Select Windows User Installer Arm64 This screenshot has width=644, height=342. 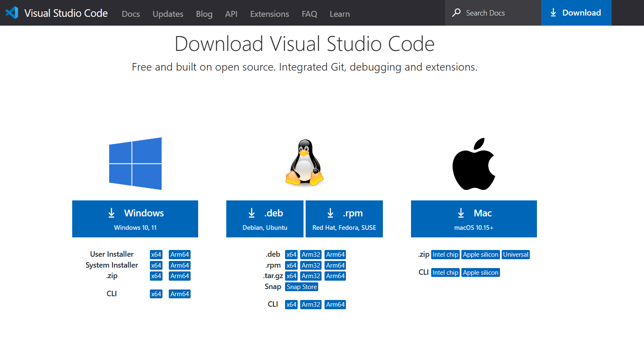tap(180, 255)
